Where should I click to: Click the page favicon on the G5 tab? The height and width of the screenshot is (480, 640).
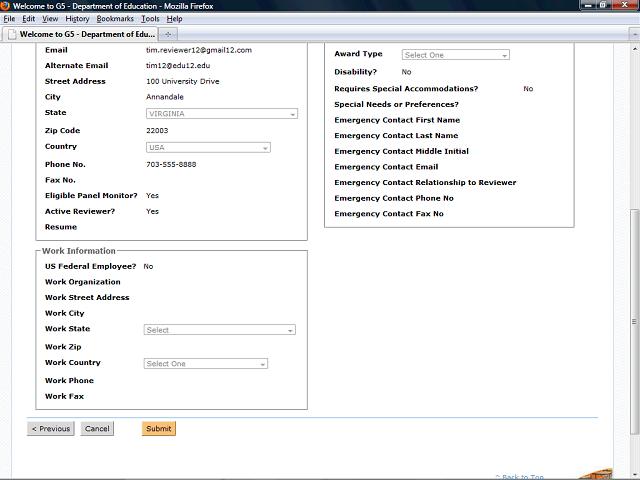11,33
